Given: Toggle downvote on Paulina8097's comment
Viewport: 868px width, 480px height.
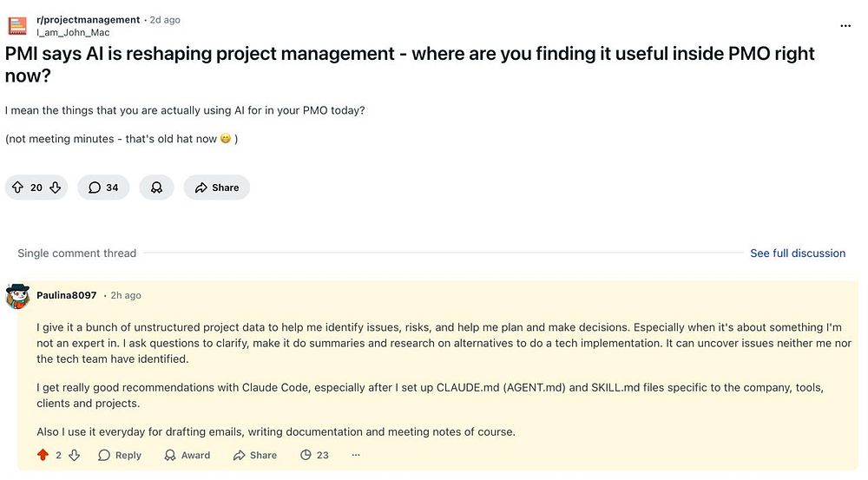Looking at the screenshot, I should (x=75, y=455).
